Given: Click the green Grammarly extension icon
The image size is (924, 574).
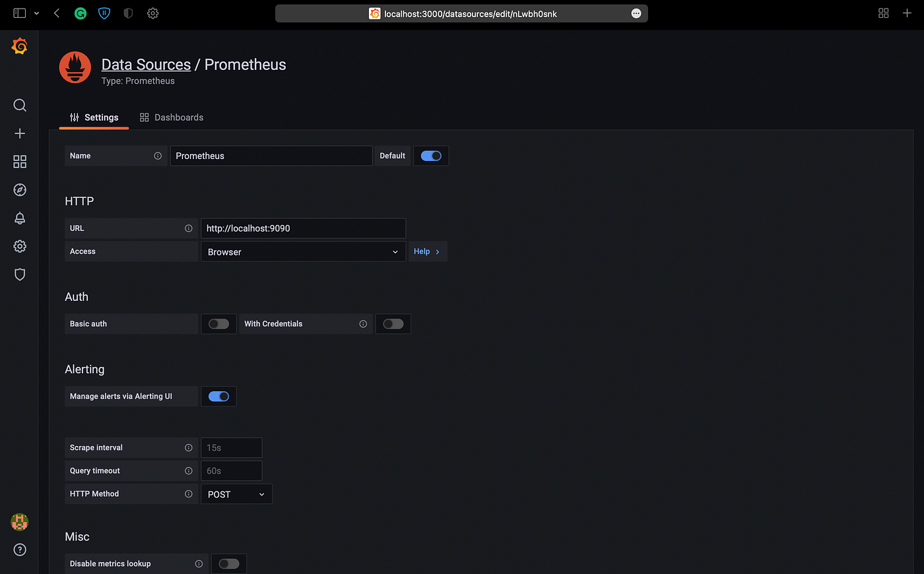Looking at the screenshot, I should coord(81,13).
